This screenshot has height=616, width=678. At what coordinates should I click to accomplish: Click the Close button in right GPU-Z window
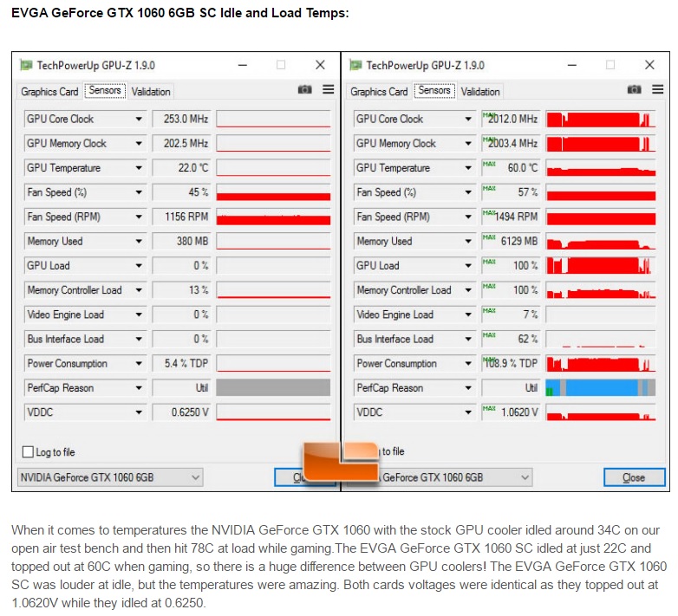(634, 477)
